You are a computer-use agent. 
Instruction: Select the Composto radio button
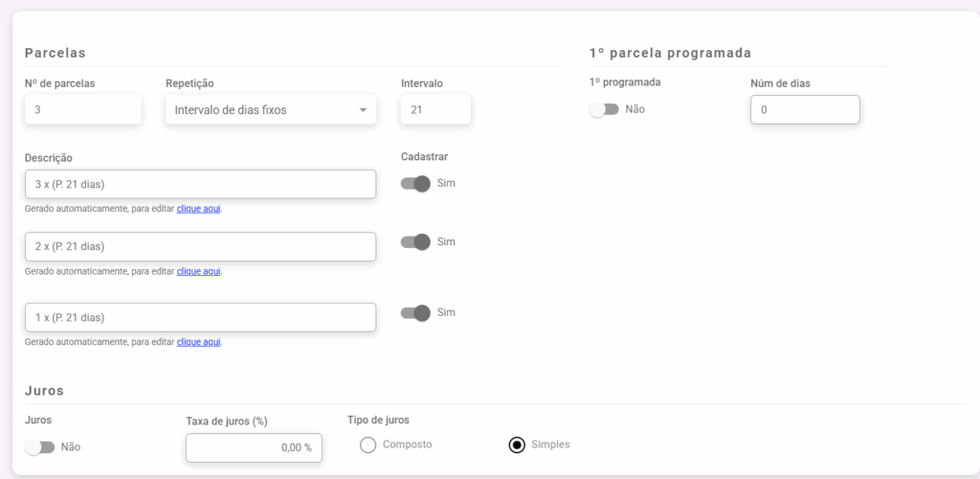[367, 445]
